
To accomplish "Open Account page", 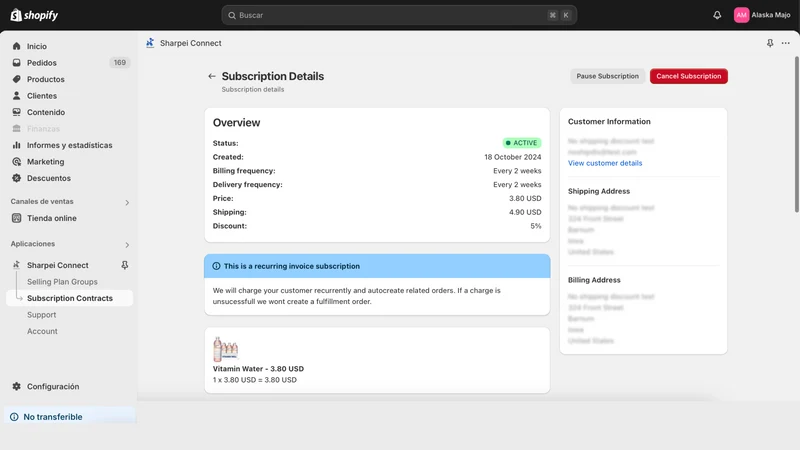I will [x=42, y=331].
